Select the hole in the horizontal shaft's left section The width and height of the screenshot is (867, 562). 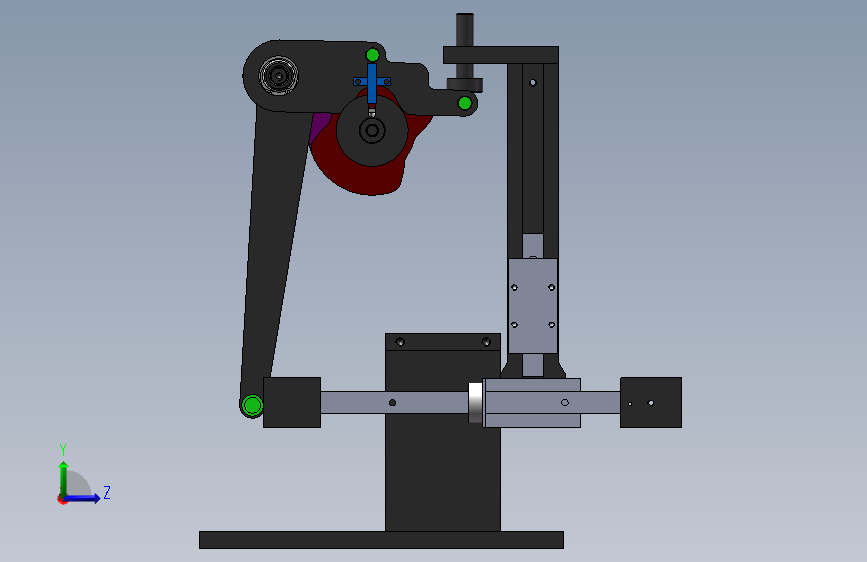[392, 403]
